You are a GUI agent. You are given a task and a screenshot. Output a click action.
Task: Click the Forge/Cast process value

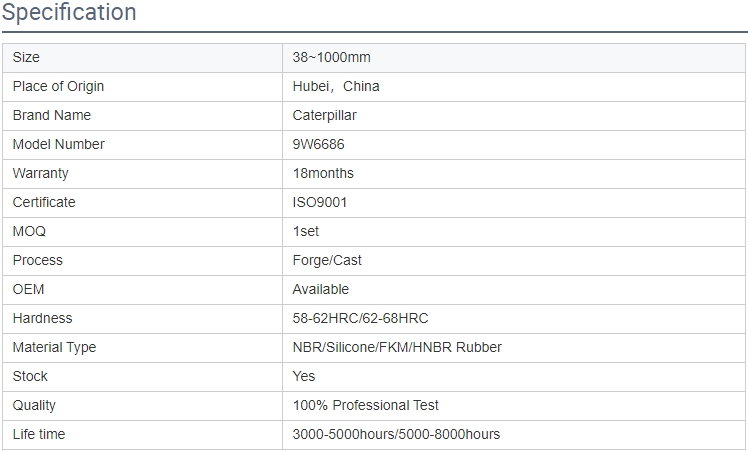pyautogui.click(x=327, y=260)
